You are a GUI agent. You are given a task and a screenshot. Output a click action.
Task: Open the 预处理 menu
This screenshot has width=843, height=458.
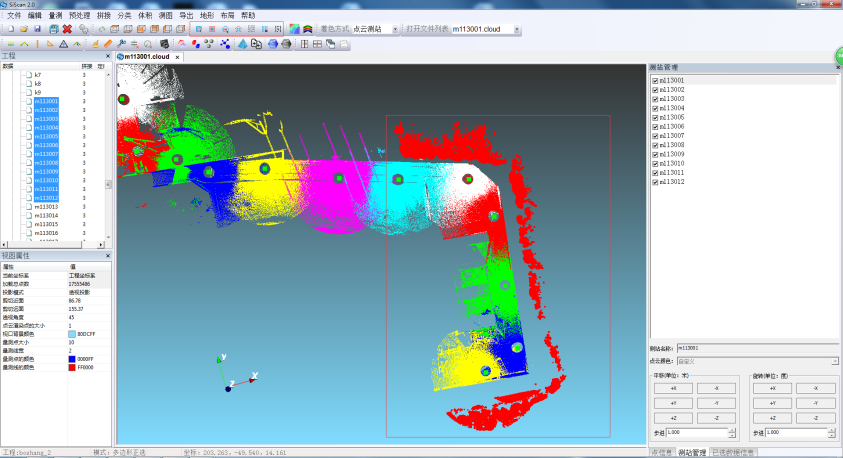click(79, 16)
